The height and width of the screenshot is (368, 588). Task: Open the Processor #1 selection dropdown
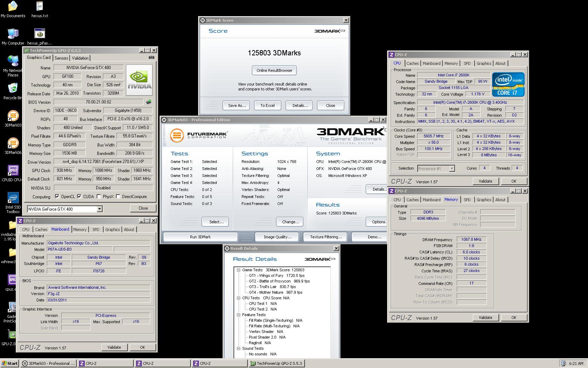point(452,169)
